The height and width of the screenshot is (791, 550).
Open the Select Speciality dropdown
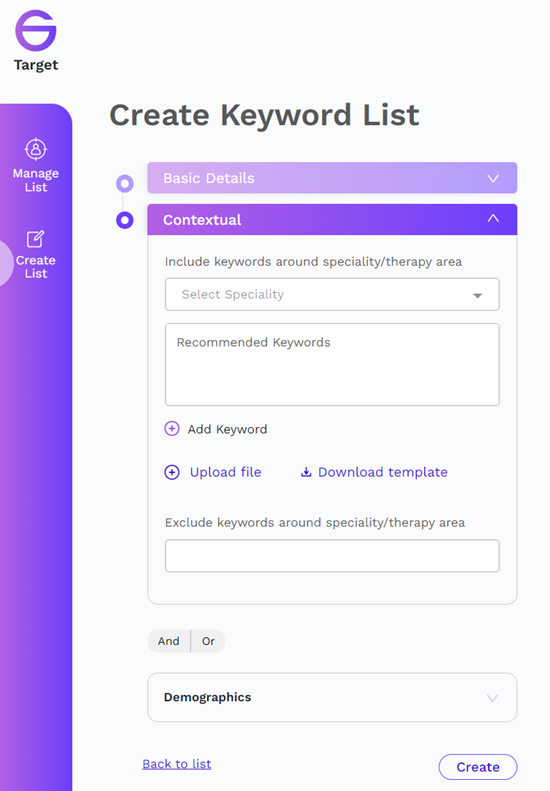(x=332, y=294)
